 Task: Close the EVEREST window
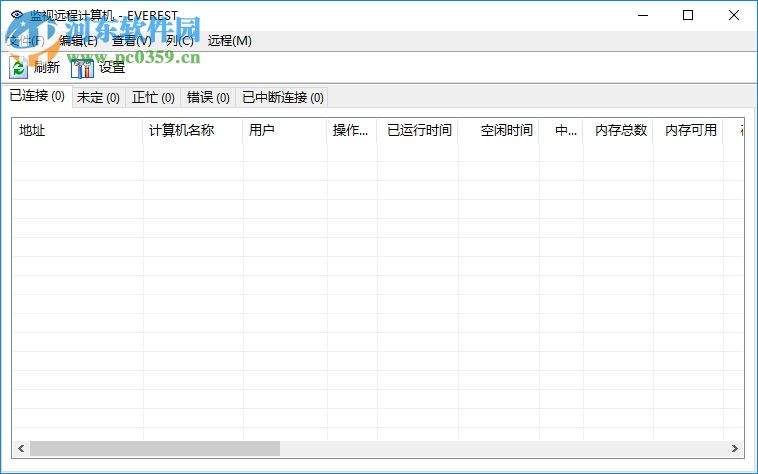pyautogui.click(x=734, y=15)
